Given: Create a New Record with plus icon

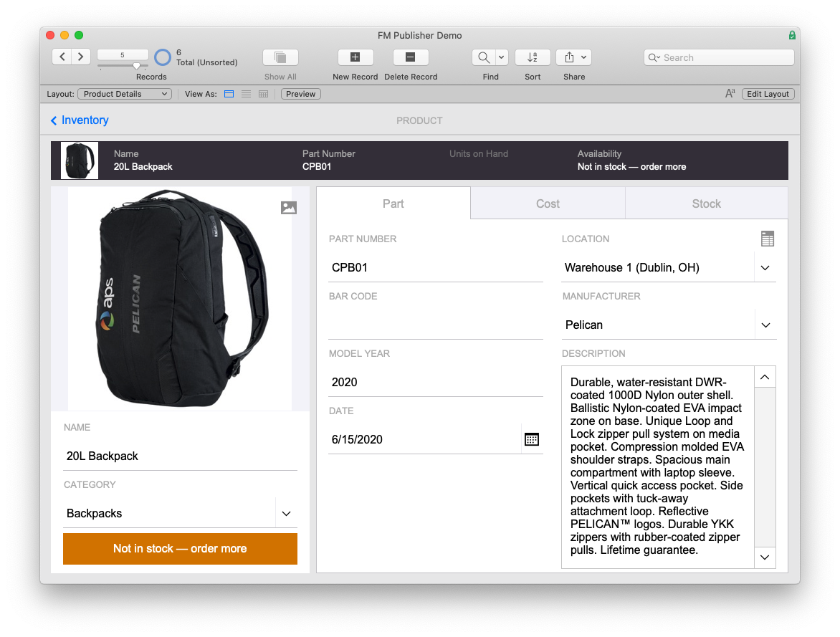Looking at the screenshot, I should 355,57.
